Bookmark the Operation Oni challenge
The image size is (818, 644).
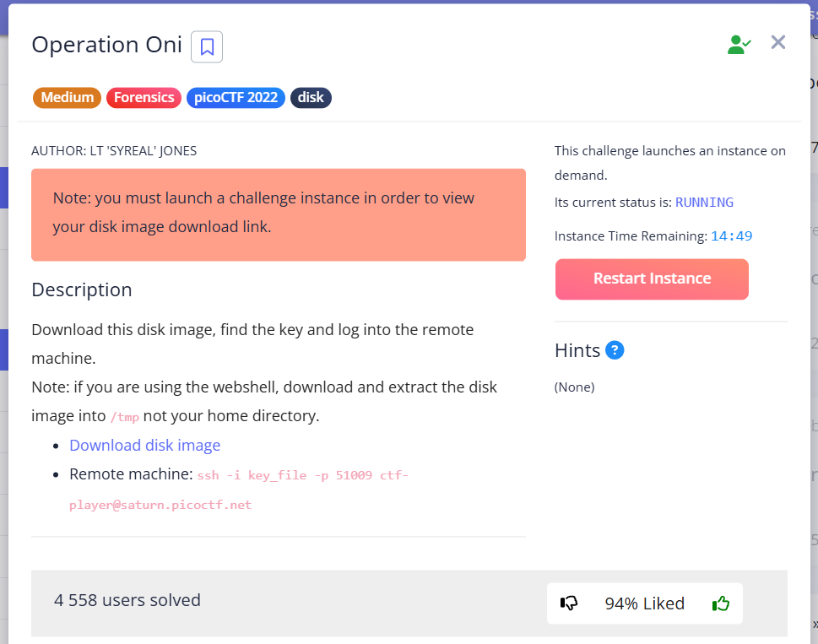click(207, 46)
